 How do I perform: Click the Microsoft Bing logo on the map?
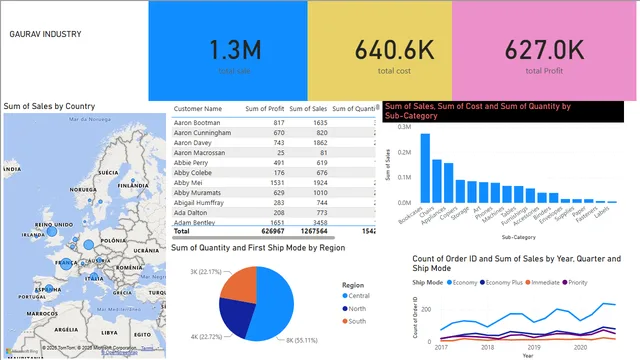point(22,351)
